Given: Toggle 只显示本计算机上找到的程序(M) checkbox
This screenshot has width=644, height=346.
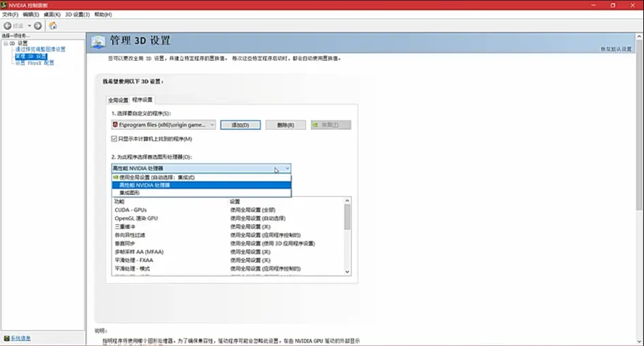Looking at the screenshot, I should tap(114, 139).
